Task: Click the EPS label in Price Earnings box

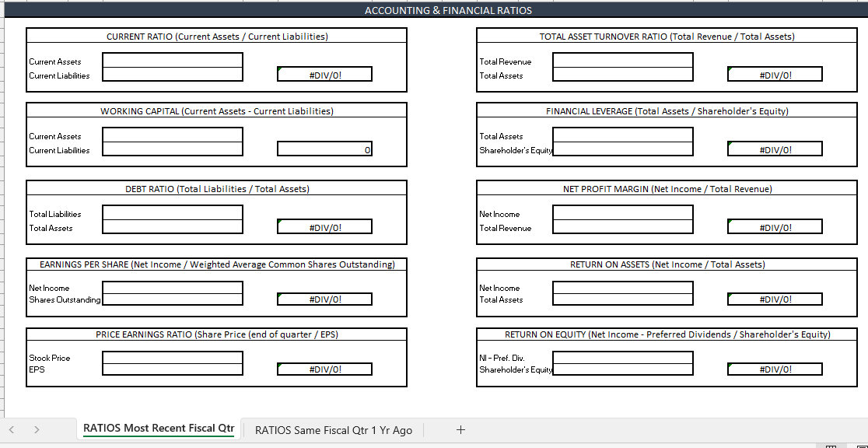Action: (x=37, y=369)
